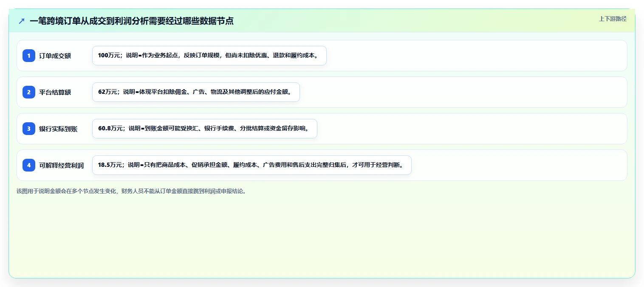Click the 上下游路径 label
This screenshot has height=287, width=644.
(x=613, y=19)
